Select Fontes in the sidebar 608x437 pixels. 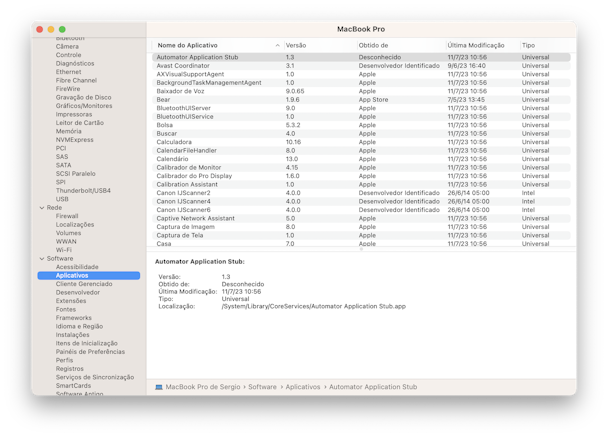[66, 310]
